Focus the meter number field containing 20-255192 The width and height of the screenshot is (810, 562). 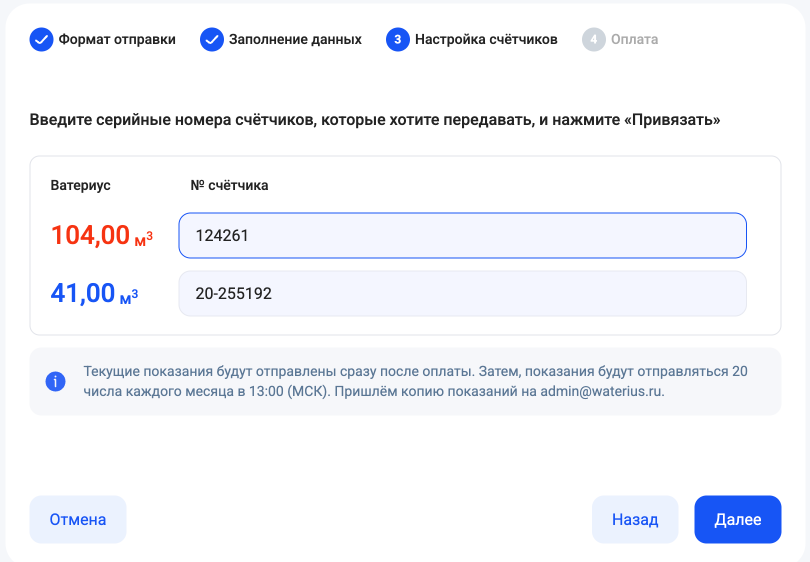462,294
